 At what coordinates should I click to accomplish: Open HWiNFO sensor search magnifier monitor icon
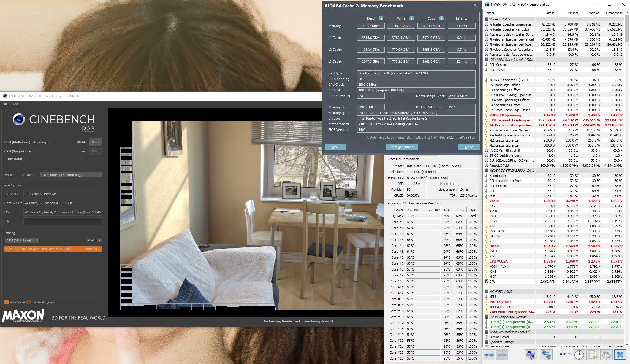(530, 355)
